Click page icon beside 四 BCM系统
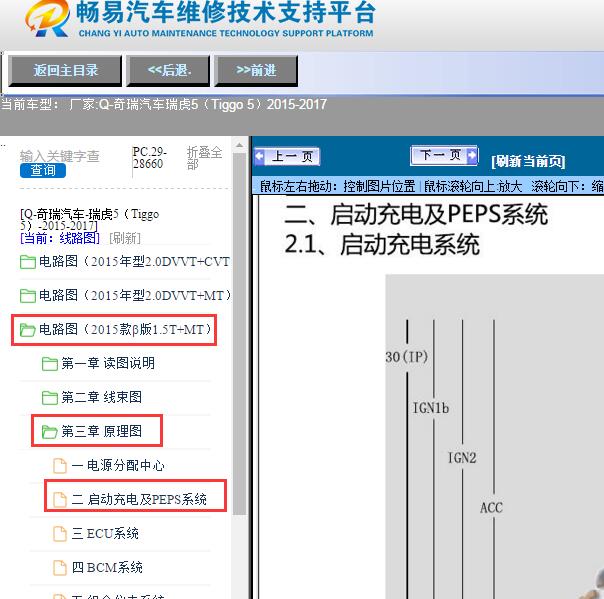Screen dimensions: 604x599 pyautogui.click(x=60, y=567)
